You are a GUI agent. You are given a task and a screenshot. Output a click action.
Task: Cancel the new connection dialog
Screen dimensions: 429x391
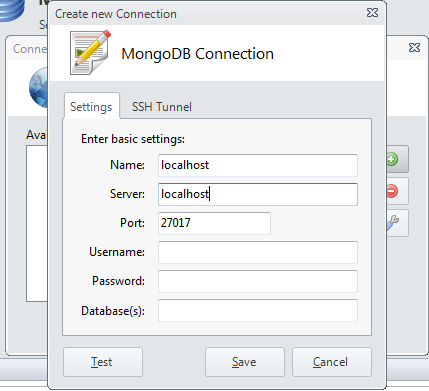[332, 362]
